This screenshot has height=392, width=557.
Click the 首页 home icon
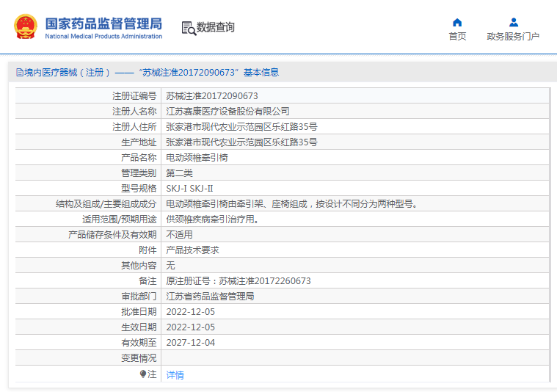pyautogui.click(x=457, y=23)
